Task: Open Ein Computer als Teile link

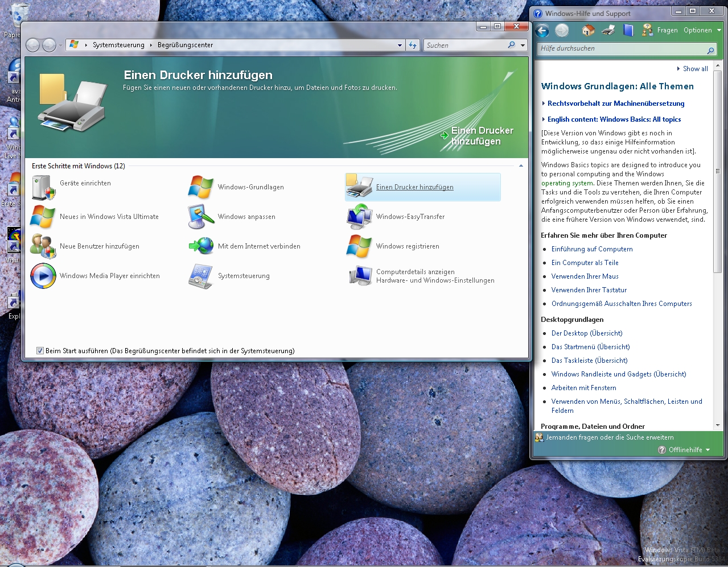Action: [585, 263]
